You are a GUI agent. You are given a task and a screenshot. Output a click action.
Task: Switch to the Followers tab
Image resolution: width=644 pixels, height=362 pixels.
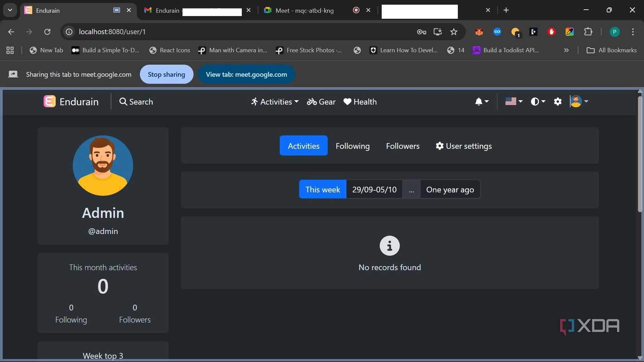coord(402,146)
